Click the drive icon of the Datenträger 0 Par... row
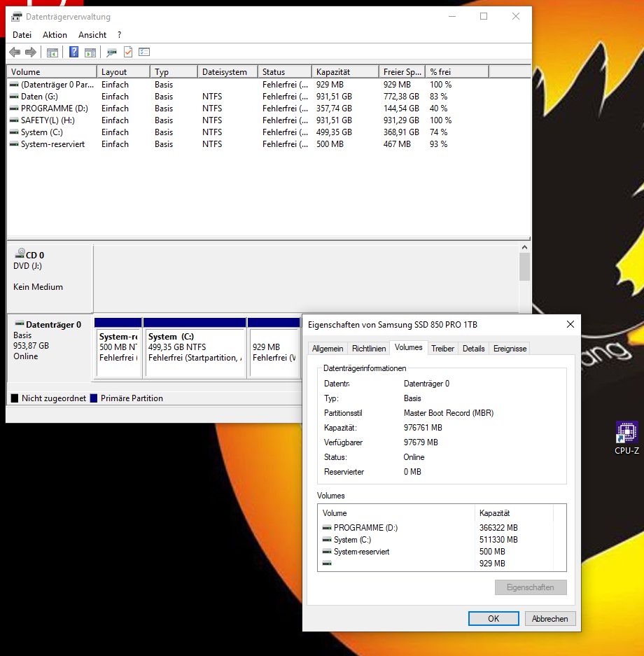Viewport: 644px width, 656px height. click(14, 85)
